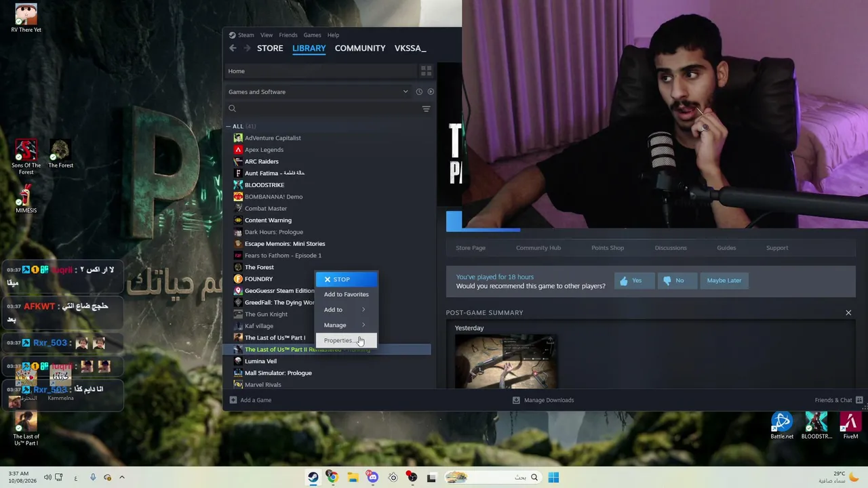The height and width of the screenshot is (488, 868).
Task: Expand the Games and Software dropdown
Action: (406, 91)
